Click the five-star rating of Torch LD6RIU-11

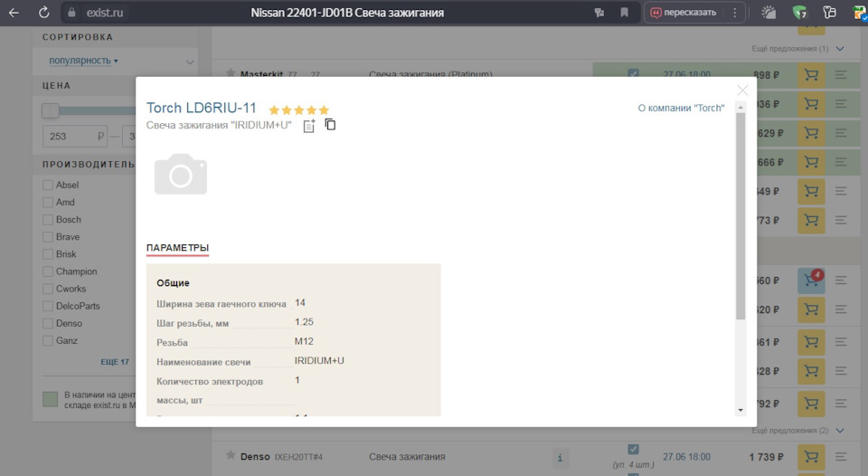point(299,109)
